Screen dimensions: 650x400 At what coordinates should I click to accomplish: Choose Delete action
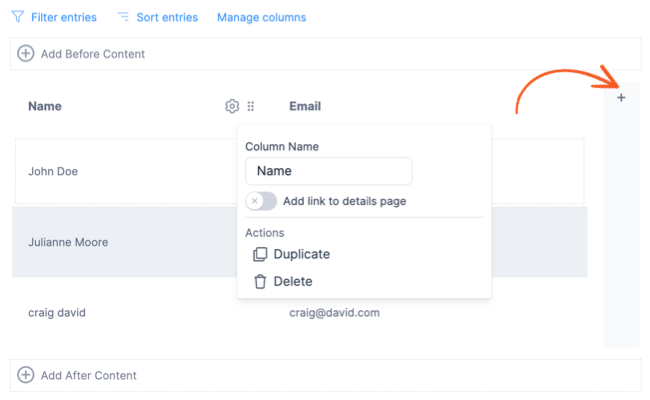293,281
